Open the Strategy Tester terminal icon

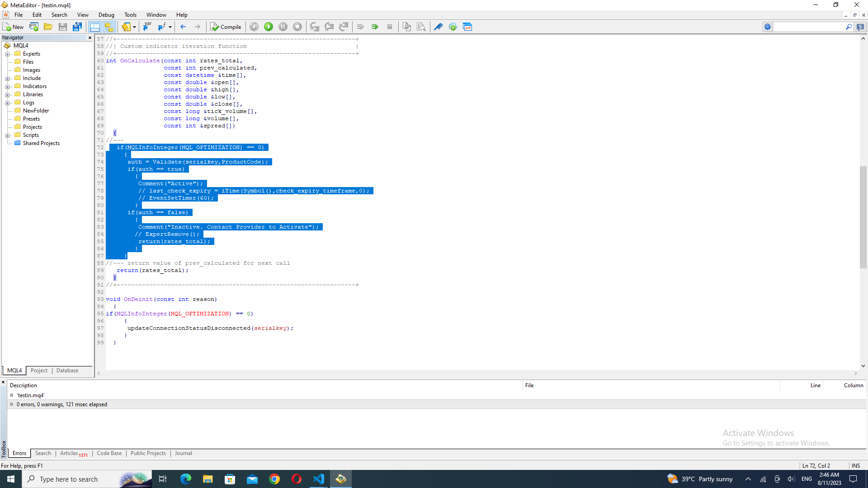(x=467, y=27)
